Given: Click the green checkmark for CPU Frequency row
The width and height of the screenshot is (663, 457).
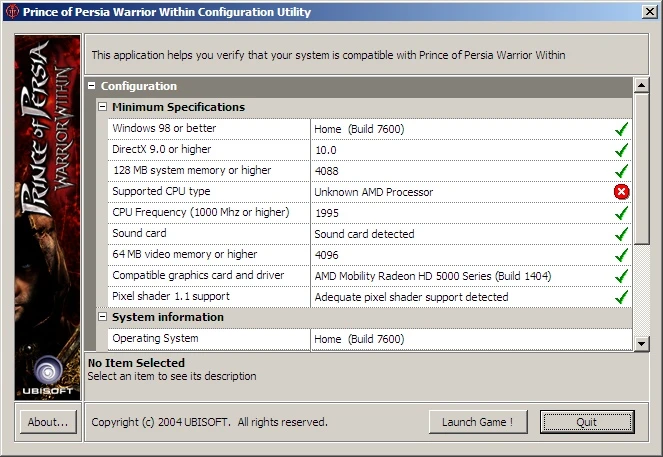Looking at the screenshot, I should tap(621, 213).
